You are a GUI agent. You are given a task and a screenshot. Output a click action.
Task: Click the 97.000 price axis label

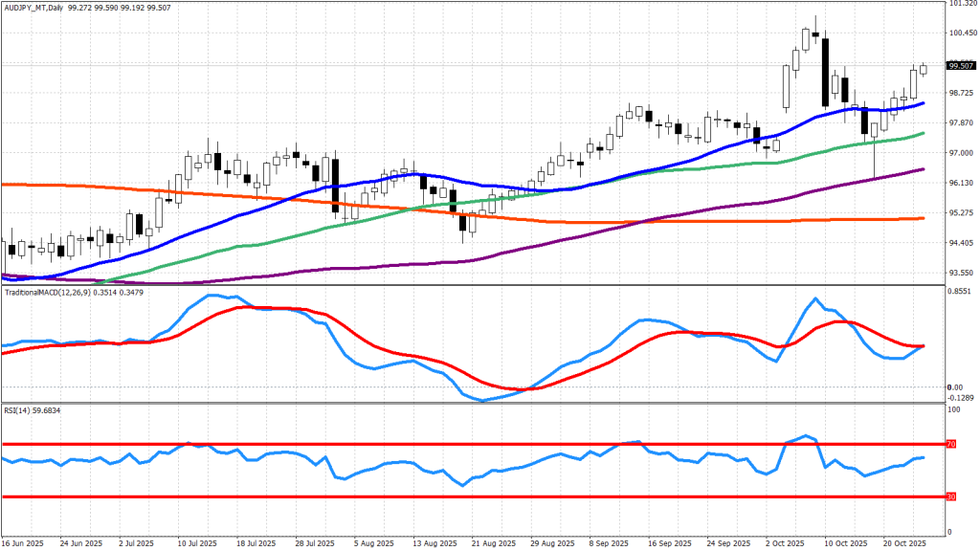tap(961, 153)
